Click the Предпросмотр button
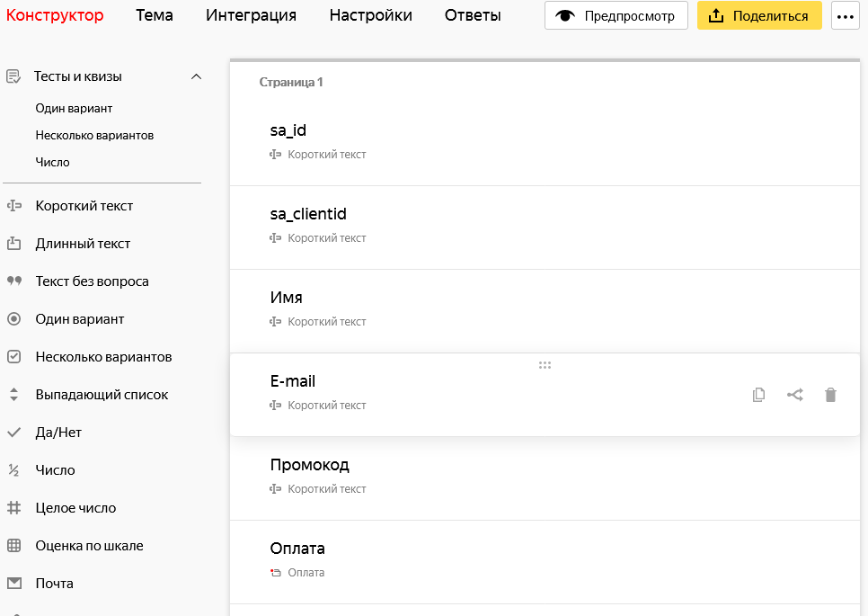Viewport: 868px width, 616px height. 616,16
